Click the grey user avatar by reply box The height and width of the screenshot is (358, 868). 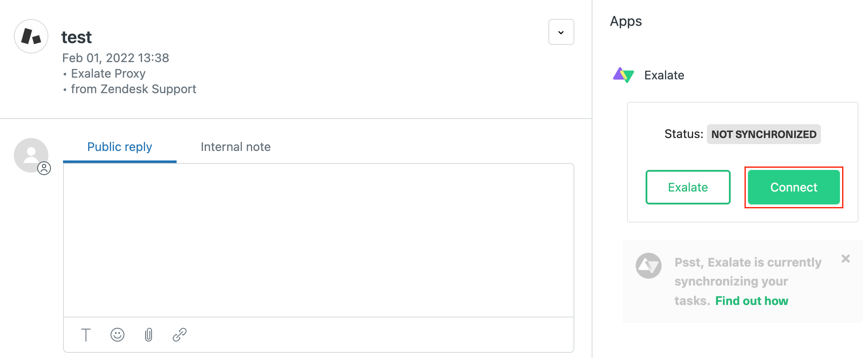pyautogui.click(x=29, y=154)
